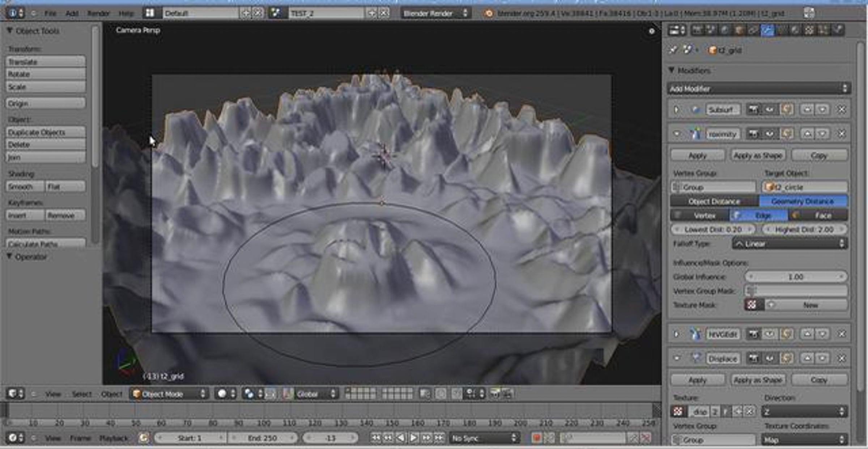Toggle Subsurf modifier viewport visibility eye

[770, 110]
